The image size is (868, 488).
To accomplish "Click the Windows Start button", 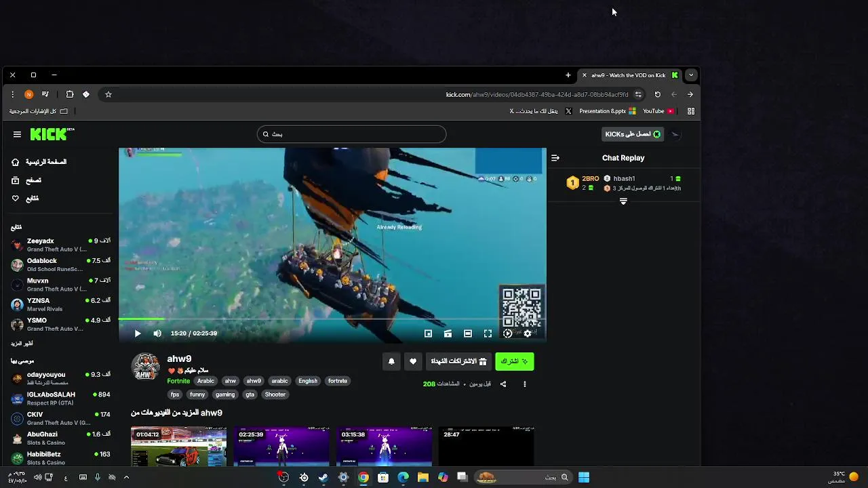I will (584, 477).
